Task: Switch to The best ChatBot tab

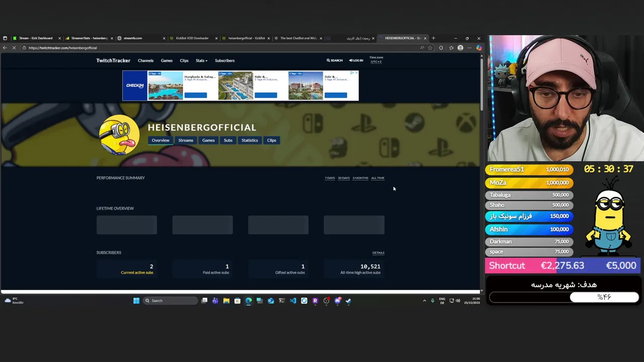Action: [298, 38]
